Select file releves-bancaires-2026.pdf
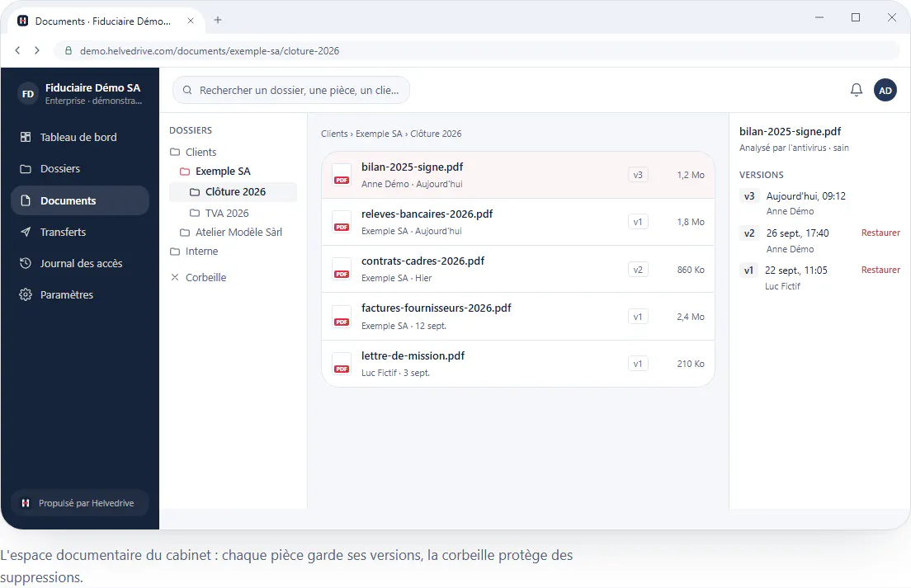The image size is (911, 588). [x=517, y=222]
